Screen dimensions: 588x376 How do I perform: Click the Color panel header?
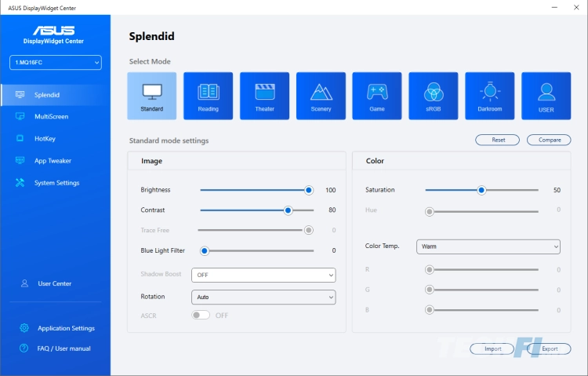(x=462, y=161)
